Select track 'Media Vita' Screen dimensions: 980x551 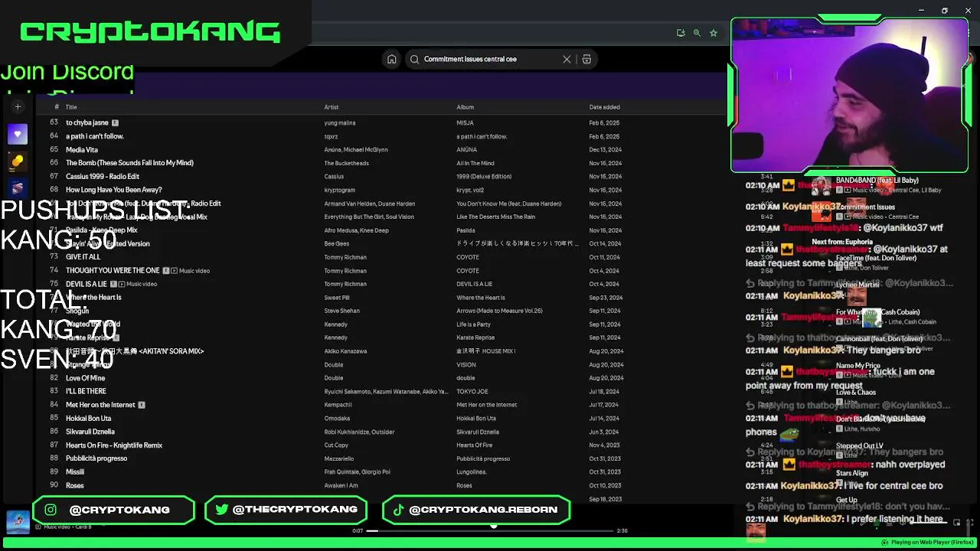82,150
